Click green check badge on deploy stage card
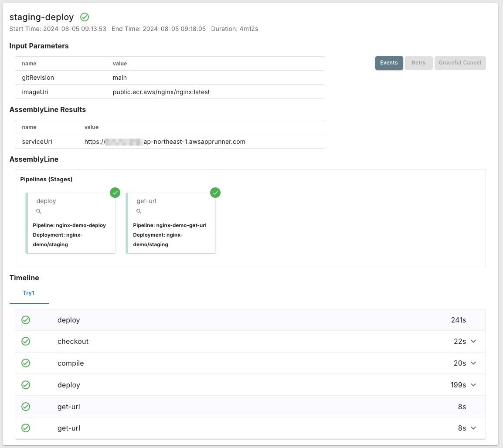 (x=115, y=193)
